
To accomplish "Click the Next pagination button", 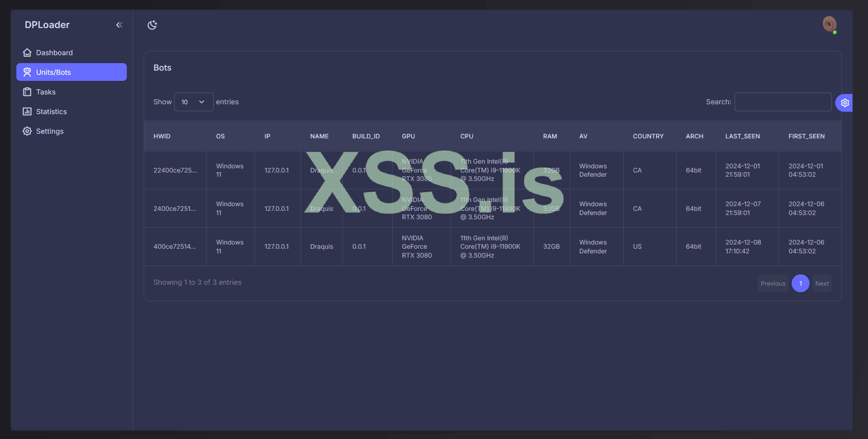I will [x=822, y=283].
